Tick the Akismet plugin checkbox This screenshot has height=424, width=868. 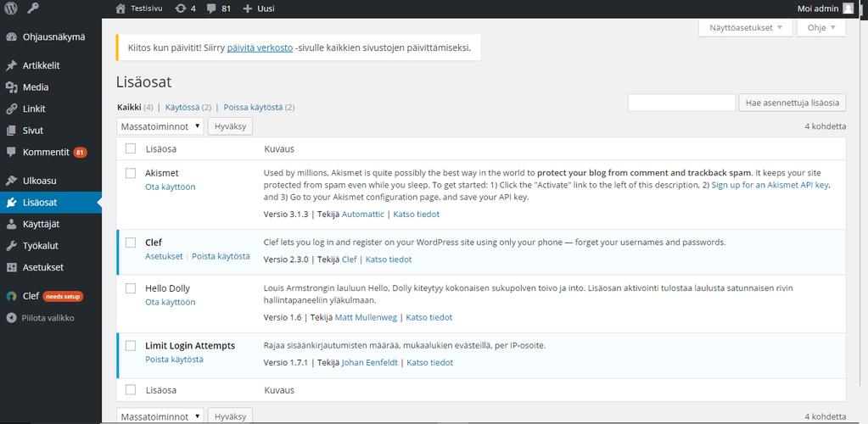131,173
